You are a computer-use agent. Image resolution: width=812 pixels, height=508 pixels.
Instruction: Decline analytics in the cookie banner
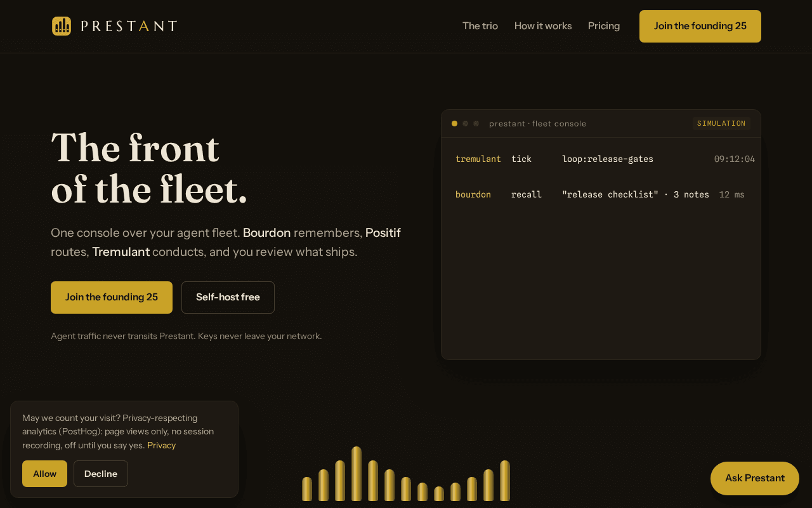click(101, 474)
